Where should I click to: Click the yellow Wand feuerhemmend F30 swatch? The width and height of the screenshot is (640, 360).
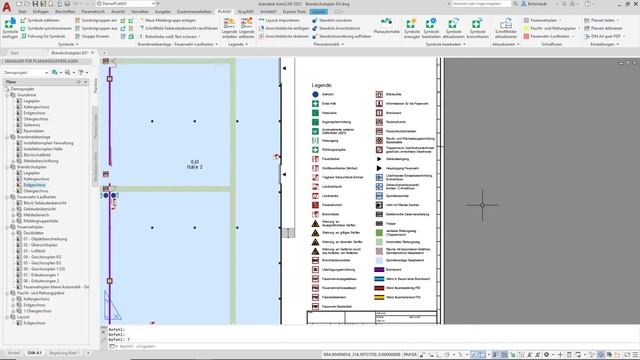coord(379,298)
